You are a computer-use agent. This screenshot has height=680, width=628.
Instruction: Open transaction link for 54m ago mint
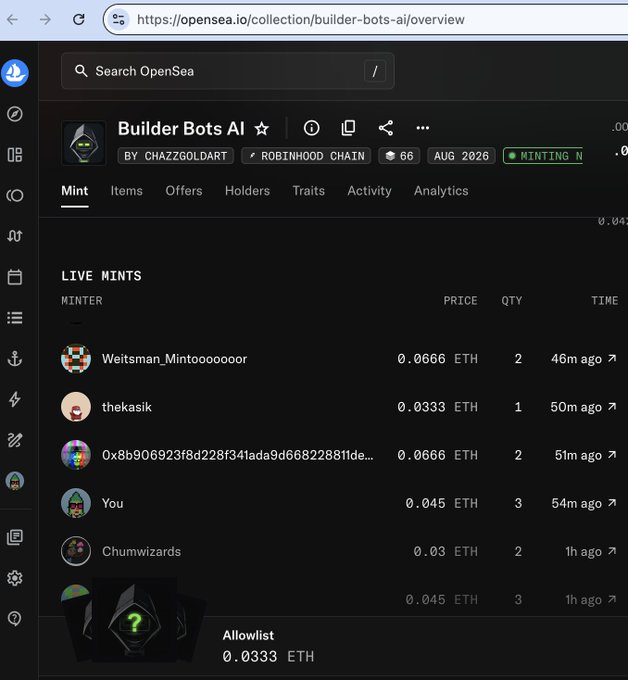click(612, 503)
